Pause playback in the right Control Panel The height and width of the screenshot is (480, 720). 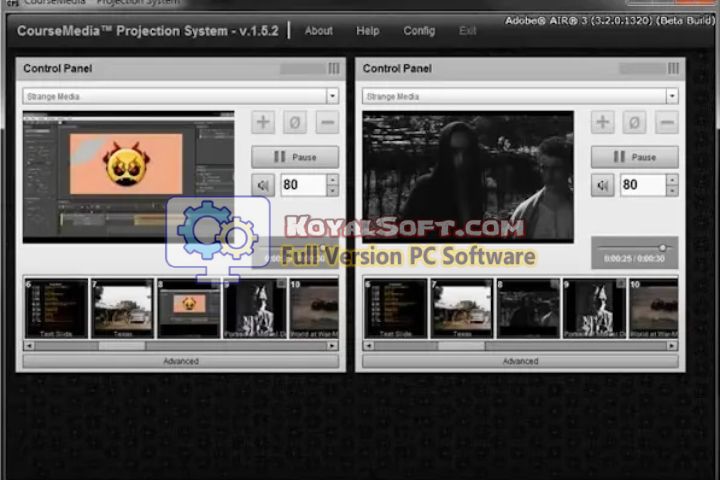(635, 157)
